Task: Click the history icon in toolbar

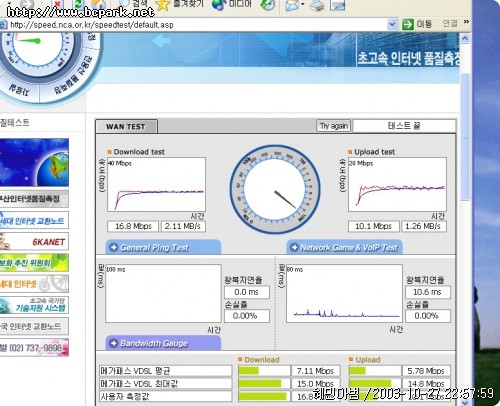Action: coord(268,5)
